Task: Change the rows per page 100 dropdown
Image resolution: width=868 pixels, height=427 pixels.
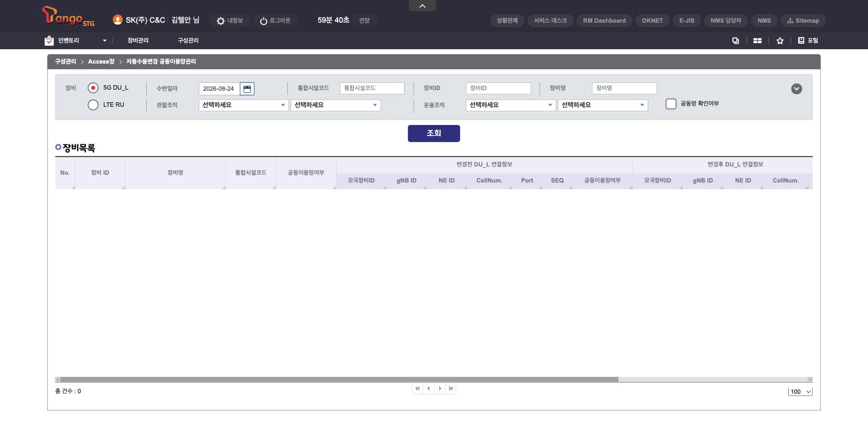Action: (x=800, y=392)
